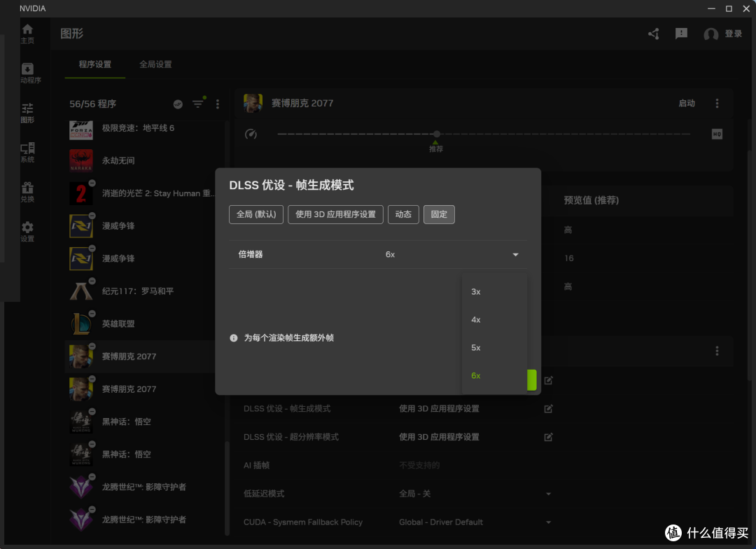Open the Settings (设置) gear icon
The image size is (756, 549).
[27, 228]
